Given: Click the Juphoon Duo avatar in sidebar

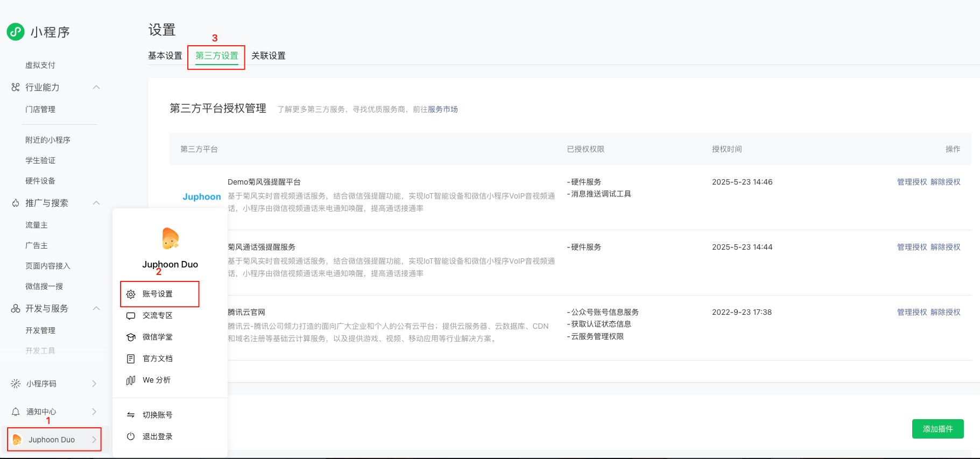Looking at the screenshot, I should coord(17,440).
